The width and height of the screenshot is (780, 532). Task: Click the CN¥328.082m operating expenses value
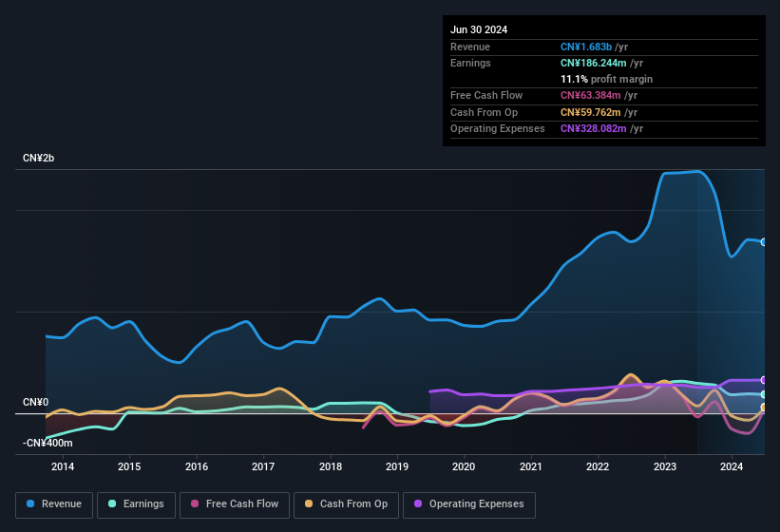(594, 128)
